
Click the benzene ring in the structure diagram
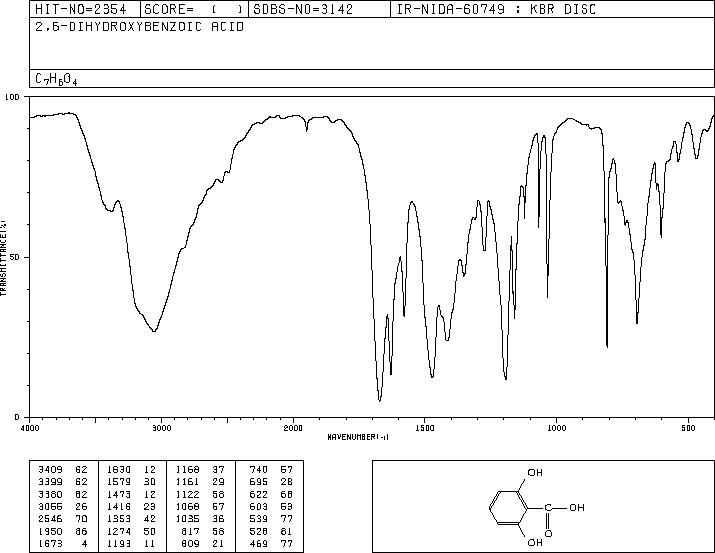coord(508,508)
